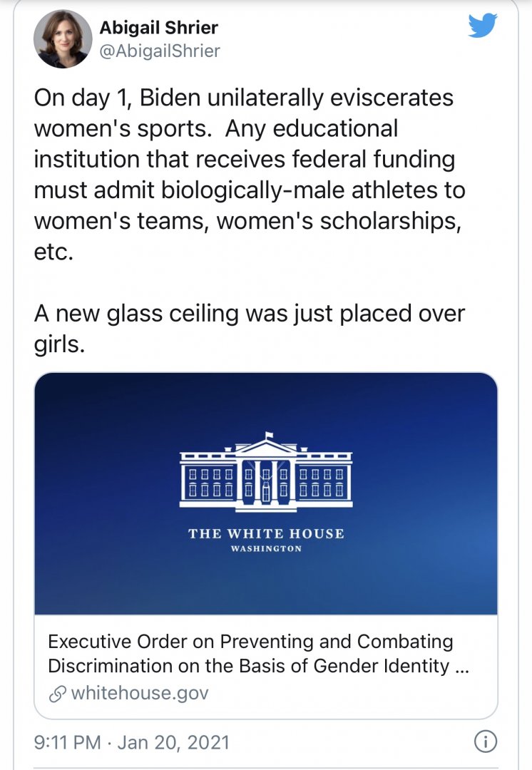
Task: Click "THE WHITE HOUSE" text on card
Action: point(265,533)
